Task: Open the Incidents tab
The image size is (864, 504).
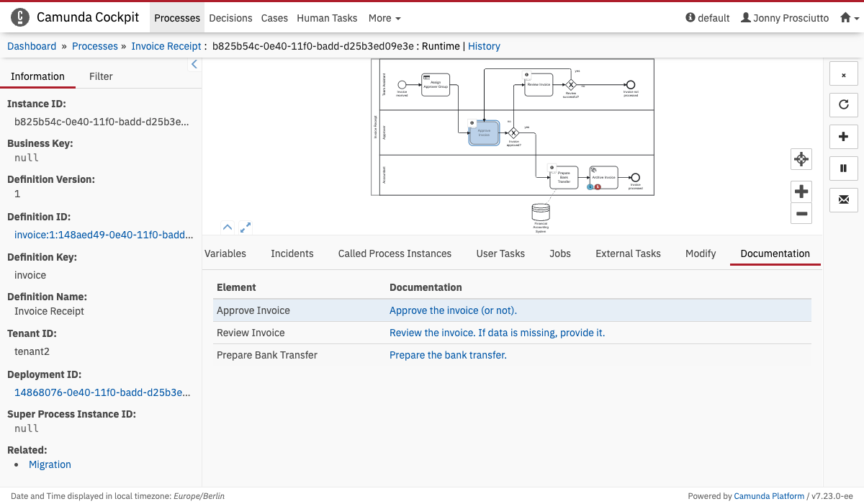Action: [292, 253]
